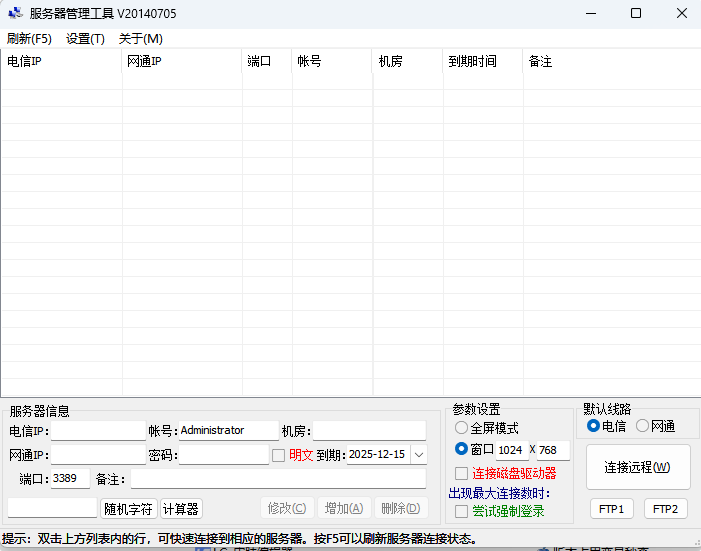The height and width of the screenshot is (551, 701).
Task: Enable the 尝试强制登录 checkbox
Action: point(462,511)
